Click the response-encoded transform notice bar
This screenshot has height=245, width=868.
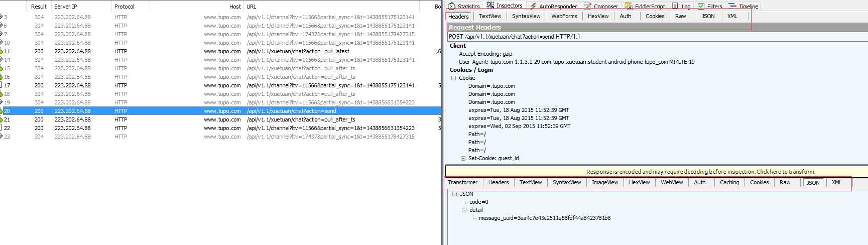coord(657,172)
